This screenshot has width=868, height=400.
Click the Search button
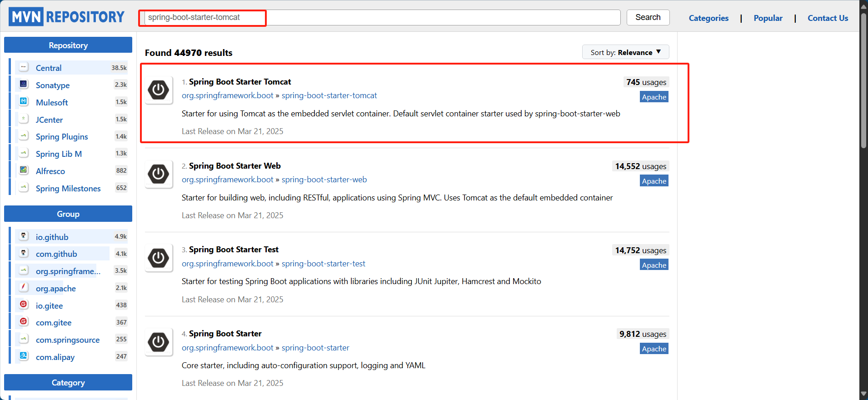tap(648, 17)
